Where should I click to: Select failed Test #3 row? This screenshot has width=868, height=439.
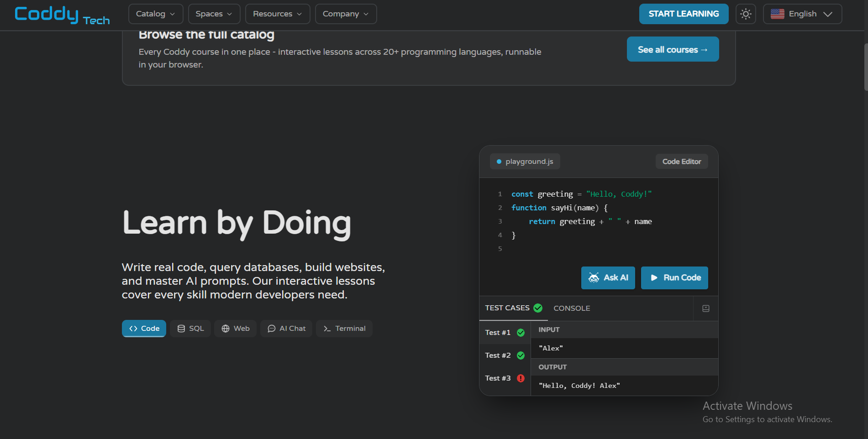tap(505, 378)
